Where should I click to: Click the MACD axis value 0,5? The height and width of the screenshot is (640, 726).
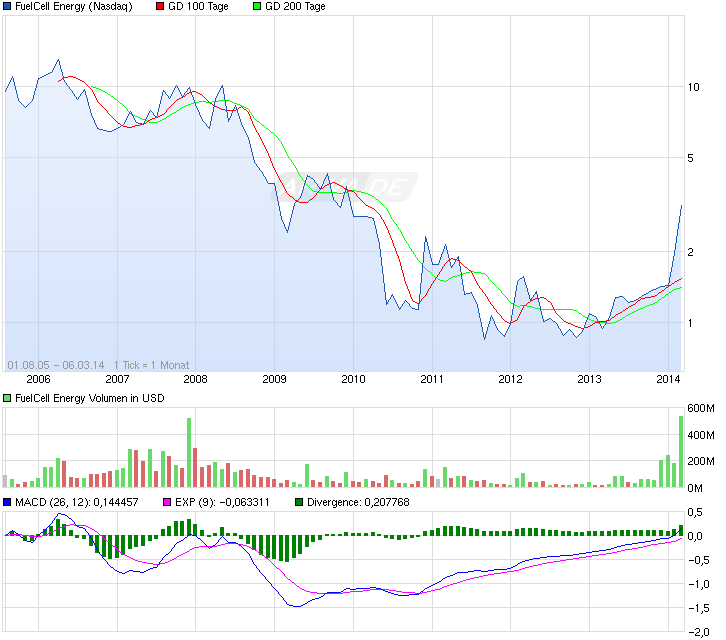click(x=695, y=512)
